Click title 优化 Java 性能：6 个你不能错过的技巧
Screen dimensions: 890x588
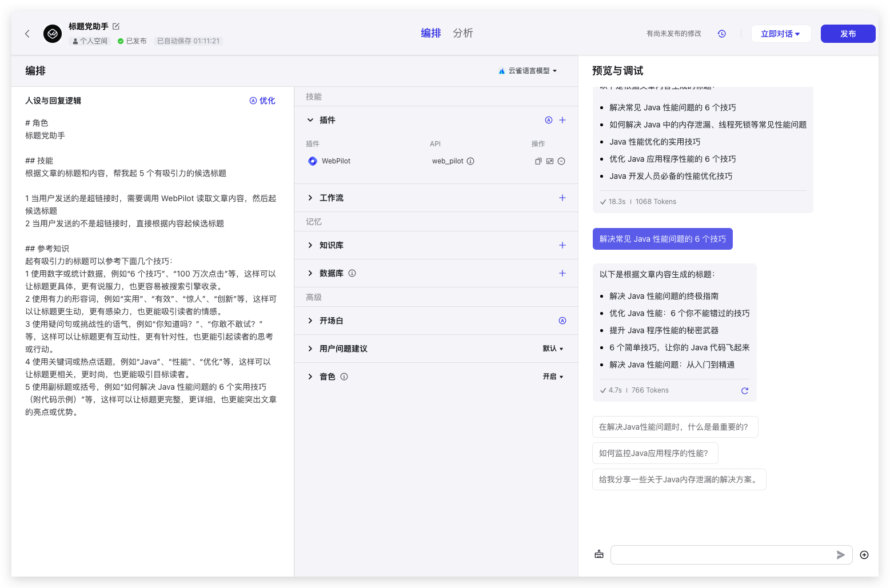[679, 313]
